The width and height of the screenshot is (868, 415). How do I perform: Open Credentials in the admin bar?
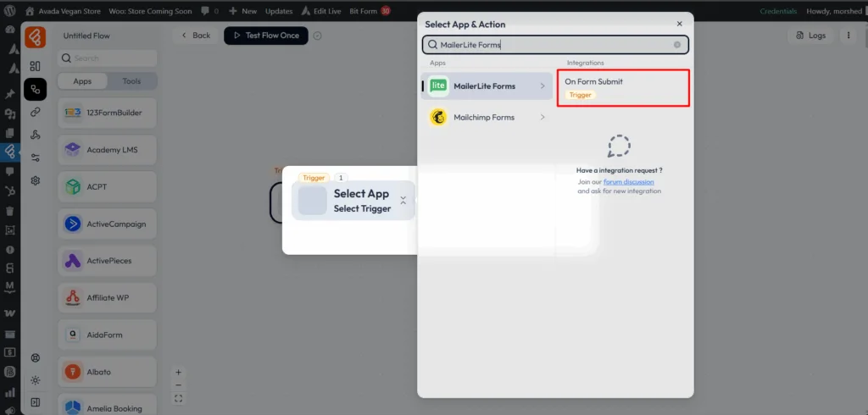pyautogui.click(x=778, y=10)
